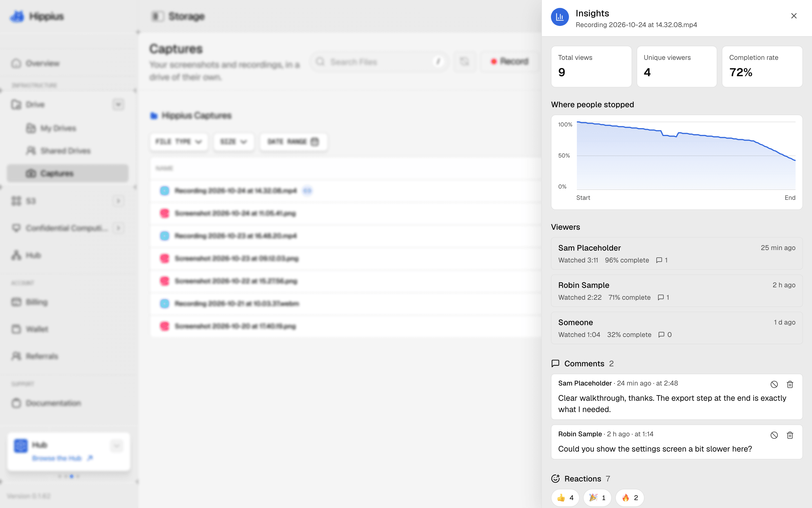Click comment count icon in Robin Sample viewer row
Screen dimensions: 812x508
[661, 297]
